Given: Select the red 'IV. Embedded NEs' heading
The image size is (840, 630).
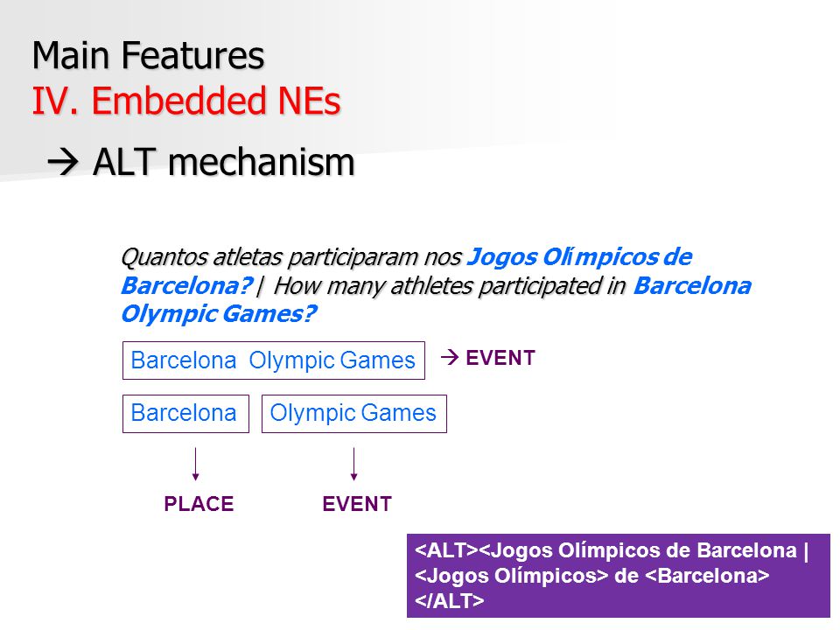Looking at the screenshot, I should click(x=185, y=101).
